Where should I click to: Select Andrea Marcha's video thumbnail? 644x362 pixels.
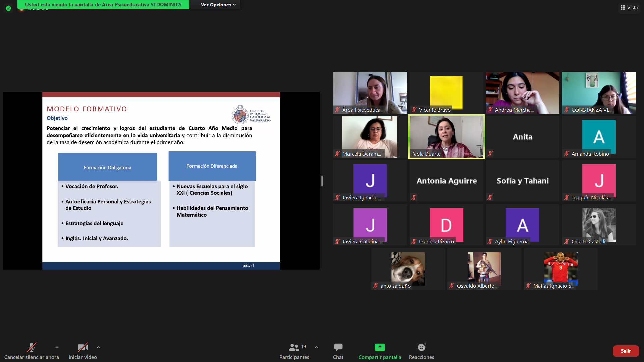pyautogui.click(x=522, y=93)
